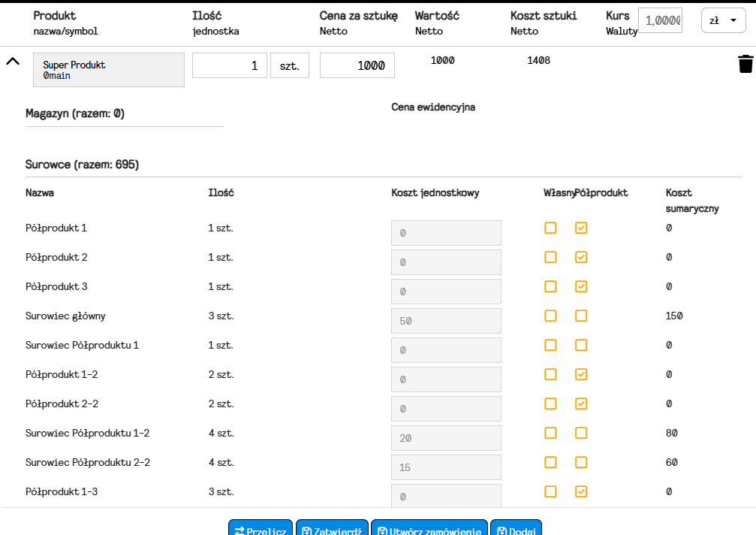The width and height of the screenshot is (756, 535).
Task: Uncheck Półprodukt checkbox for Półprodukt 2
Action: [x=581, y=257]
